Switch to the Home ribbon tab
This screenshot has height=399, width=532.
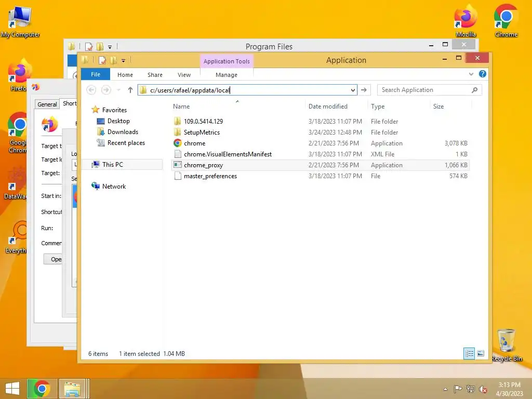pyautogui.click(x=125, y=75)
